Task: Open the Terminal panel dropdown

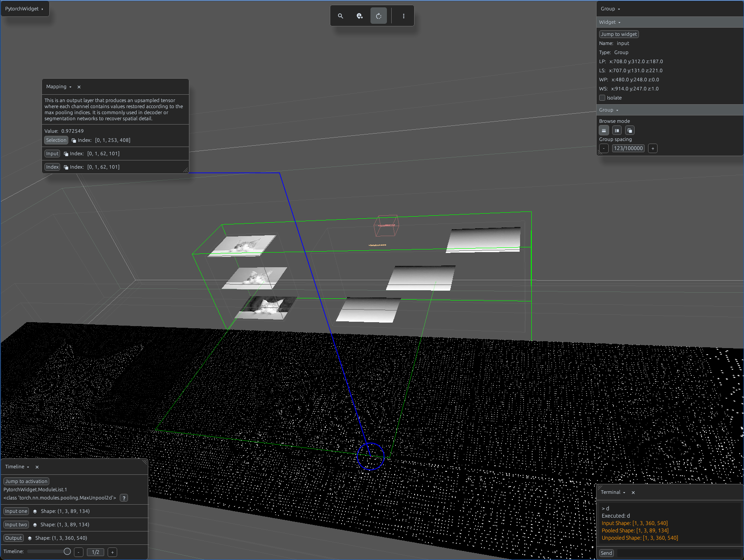Action: [x=613, y=493]
